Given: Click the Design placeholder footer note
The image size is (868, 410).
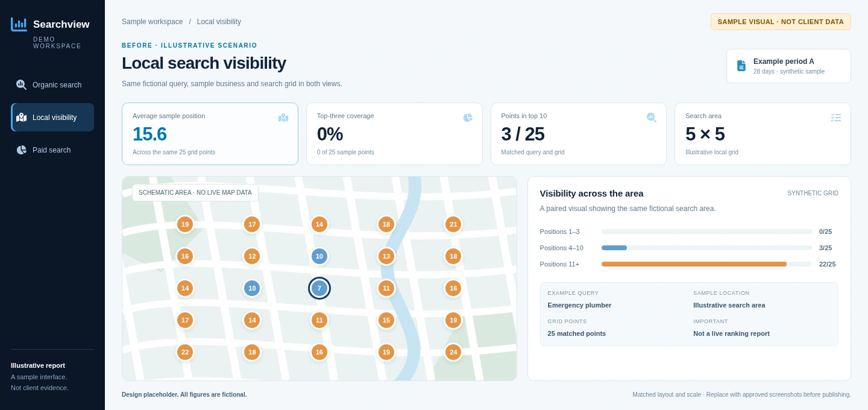Looking at the screenshot, I should point(184,395).
